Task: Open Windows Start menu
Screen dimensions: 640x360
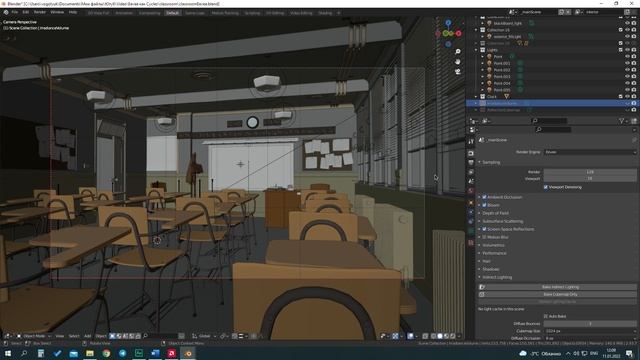Action: coord(8,353)
